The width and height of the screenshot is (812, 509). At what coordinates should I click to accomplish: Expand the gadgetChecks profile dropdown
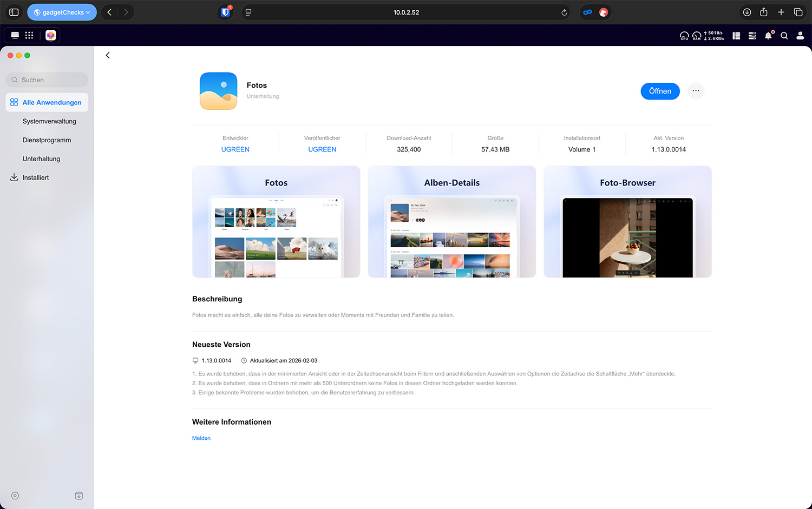click(62, 12)
